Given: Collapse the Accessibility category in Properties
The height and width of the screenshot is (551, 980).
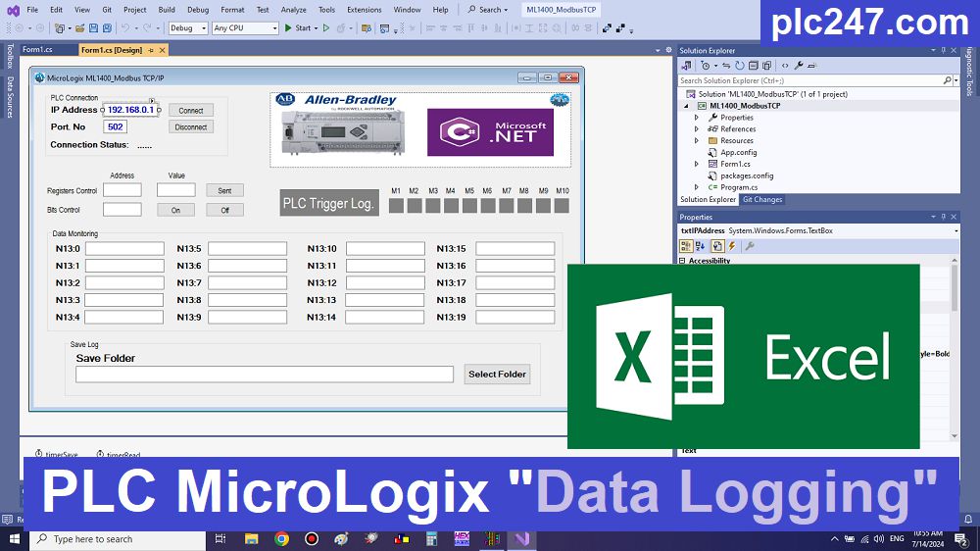Looking at the screenshot, I should click(682, 261).
